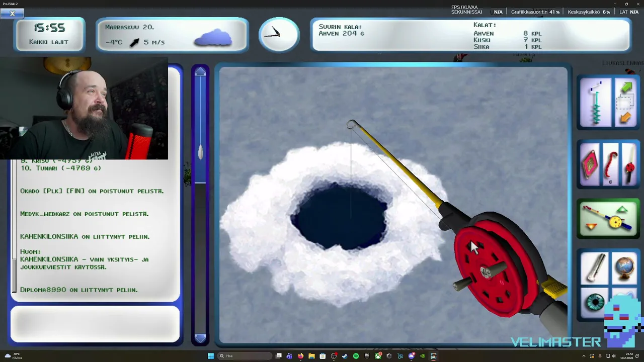Click the wind direction compass dial

tap(279, 34)
